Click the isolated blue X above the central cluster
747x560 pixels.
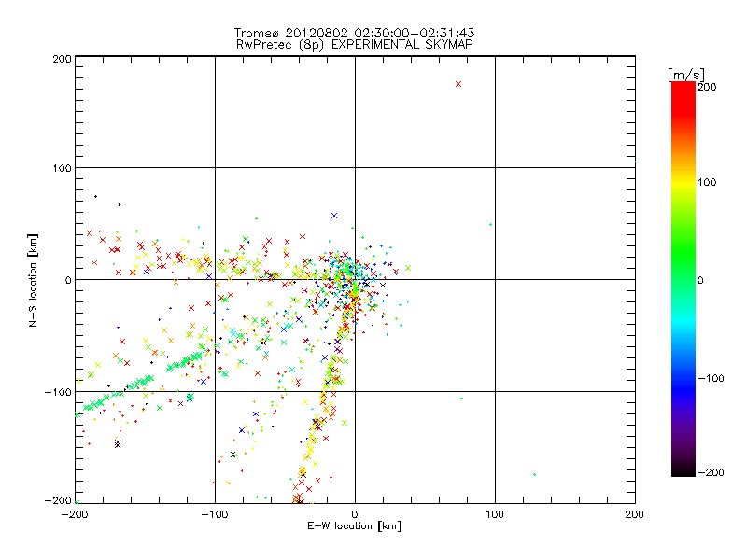(x=334, y=216)
